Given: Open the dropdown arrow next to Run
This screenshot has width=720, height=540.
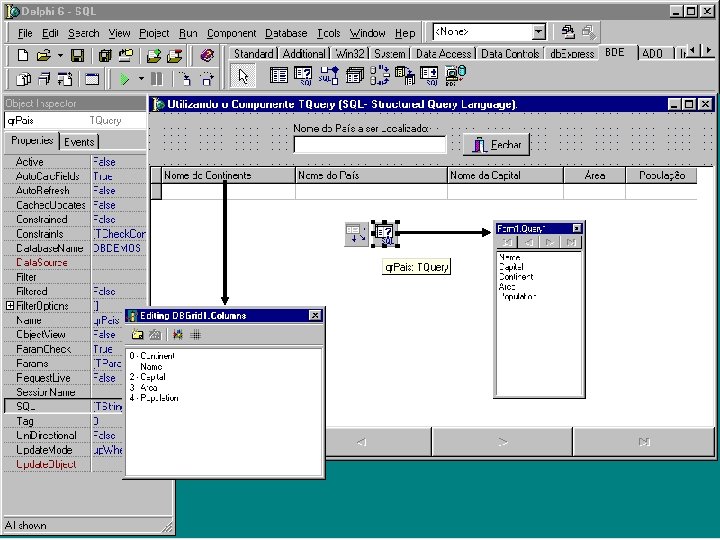Looking at the screenshot, I should tap(141, 79).
